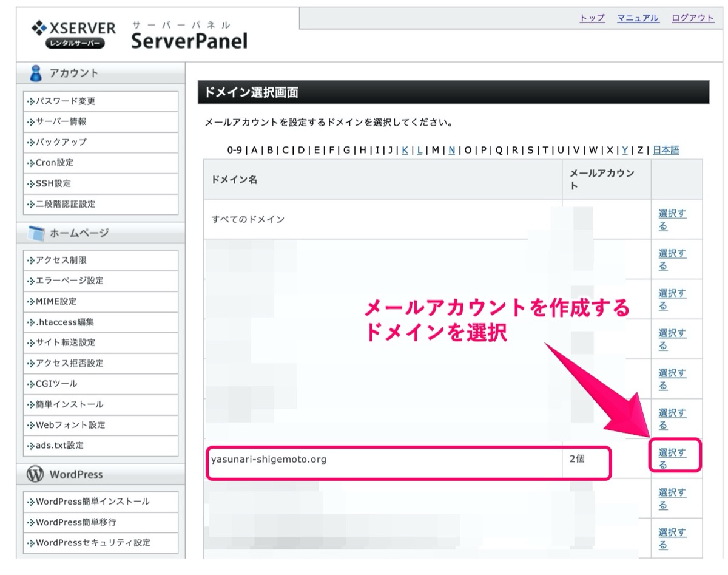Click the ログアウト link
The image size is (728, 575).
pos(693,18)
